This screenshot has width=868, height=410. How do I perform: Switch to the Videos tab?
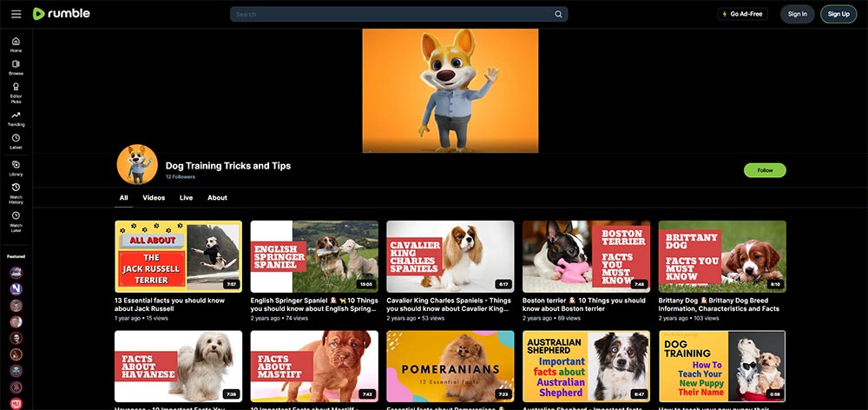[154, 198]
